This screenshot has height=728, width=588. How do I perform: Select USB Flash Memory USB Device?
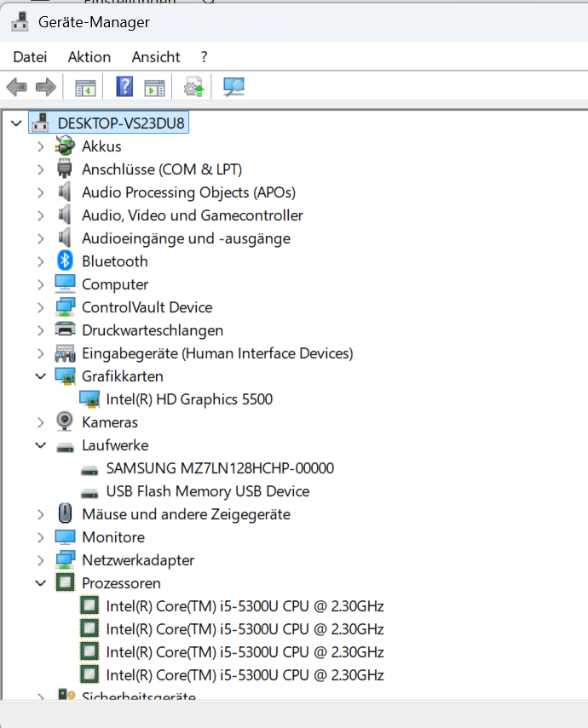[208, 491]
